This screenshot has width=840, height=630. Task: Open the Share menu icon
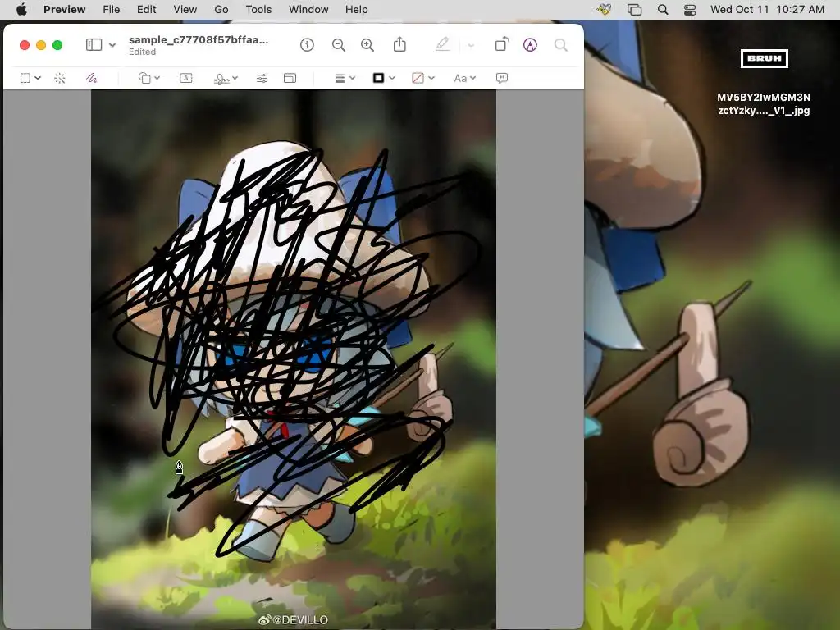[399, 44]
